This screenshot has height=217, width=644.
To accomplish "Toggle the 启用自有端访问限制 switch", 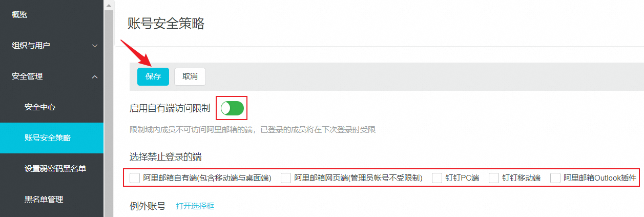I will pyautogui.click(x=232, y=108).
